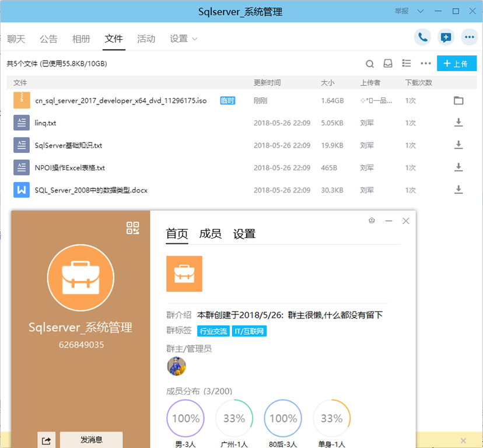Dismiss the yellow bottom notification bar

[463, 440]
